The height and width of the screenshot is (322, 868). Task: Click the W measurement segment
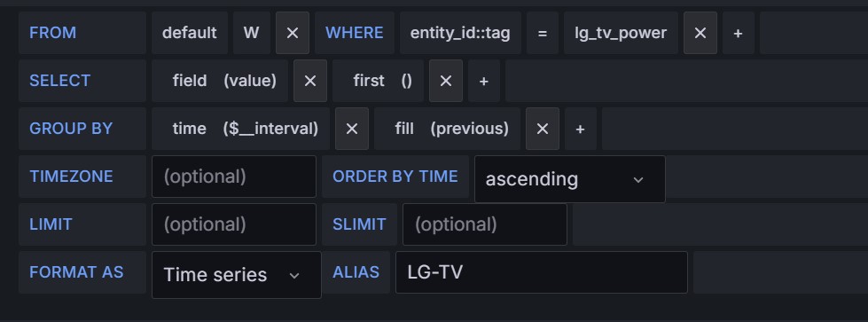(251, 33)
